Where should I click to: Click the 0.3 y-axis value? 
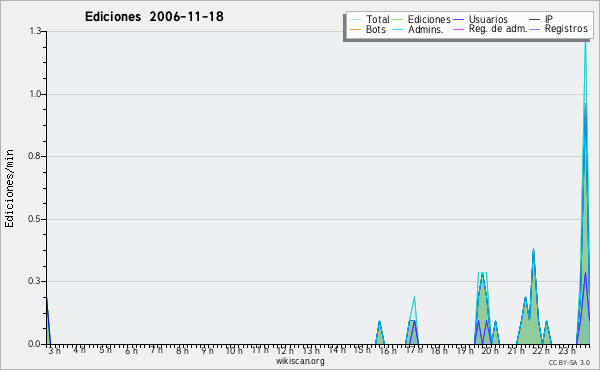point(34,281)
